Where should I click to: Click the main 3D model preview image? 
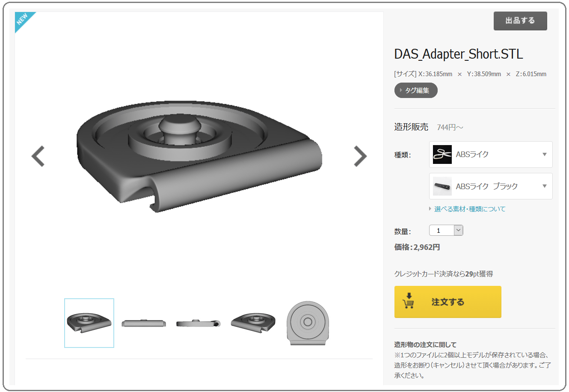[x=199, y=156]
